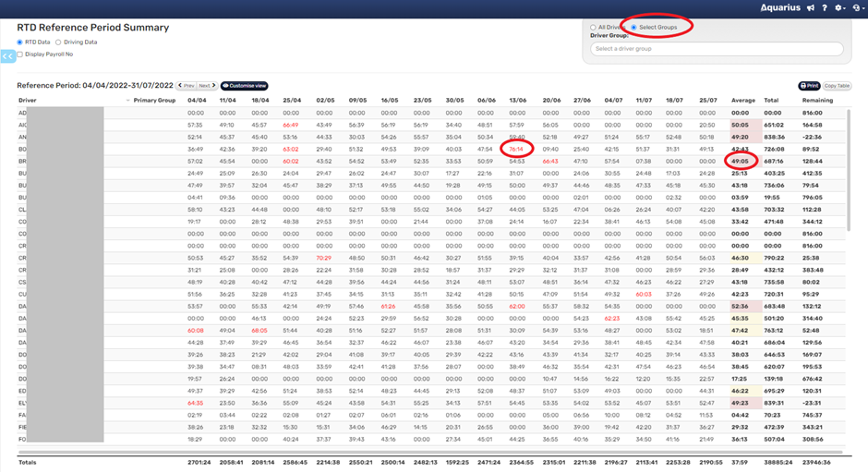The width and height of the screenshot is (868, 472).
Task: Open the help question mark icon
Action: point(825,8)
